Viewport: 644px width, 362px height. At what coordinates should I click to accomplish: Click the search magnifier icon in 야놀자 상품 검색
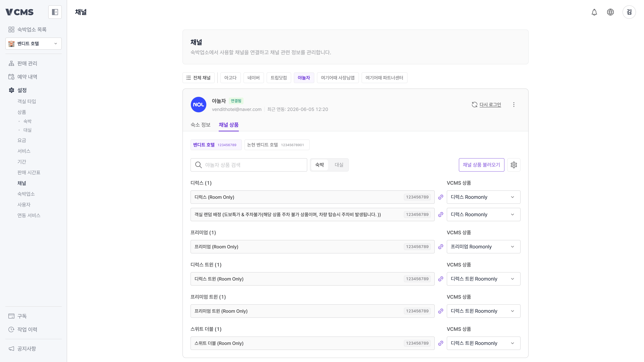point(198,165)
